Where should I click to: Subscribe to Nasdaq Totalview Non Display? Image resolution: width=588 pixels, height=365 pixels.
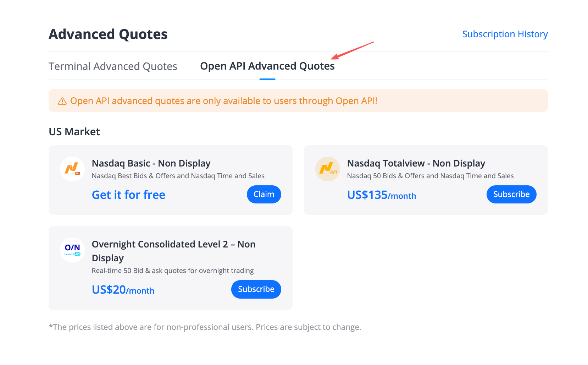(511, 195)
